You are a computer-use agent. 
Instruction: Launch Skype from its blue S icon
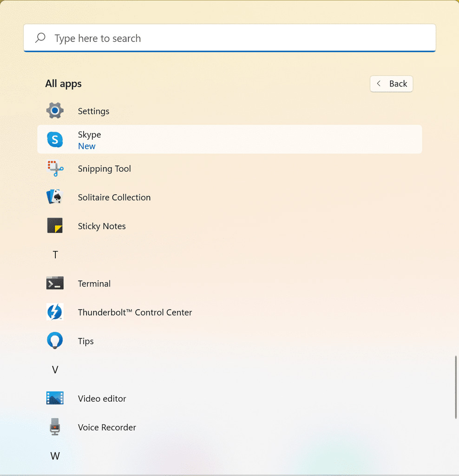[55, 139]
